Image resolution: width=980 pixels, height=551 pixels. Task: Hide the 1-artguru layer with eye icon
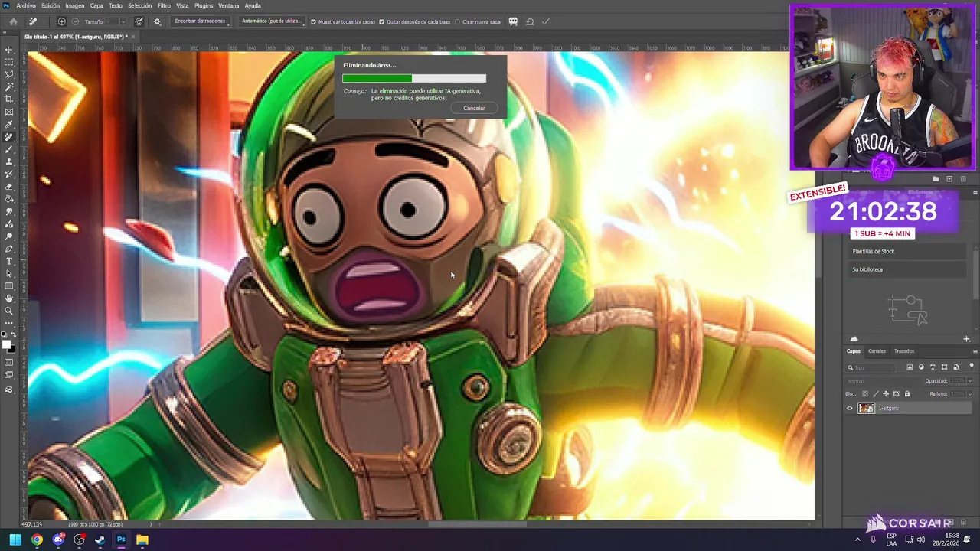coord(849,408)
